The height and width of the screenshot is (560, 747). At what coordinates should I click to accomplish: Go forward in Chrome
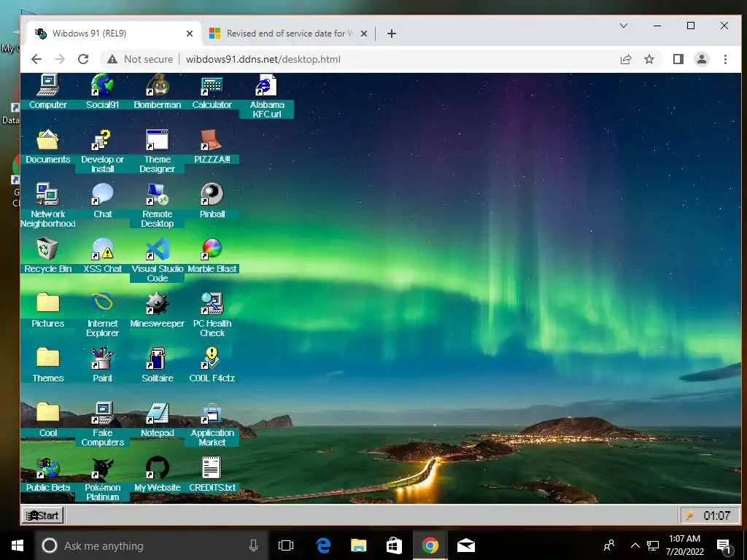[x=60, y=59]
